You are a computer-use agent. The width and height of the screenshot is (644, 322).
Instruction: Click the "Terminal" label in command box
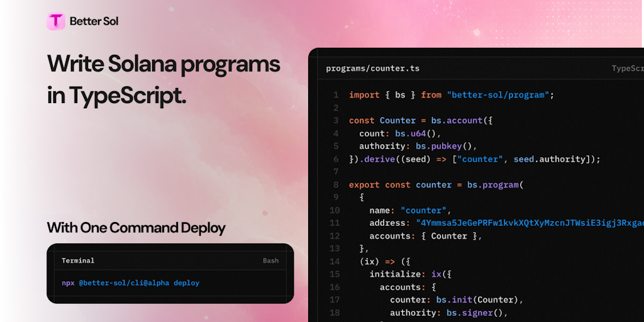tap(78, 260)
